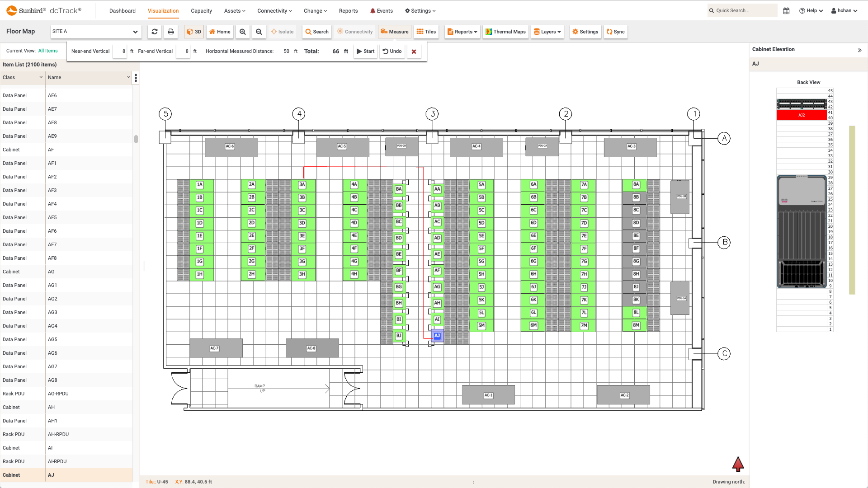Enable Start measurement path button
The height and width of the screenshot is (488, 868).
(x=365, y=51)
